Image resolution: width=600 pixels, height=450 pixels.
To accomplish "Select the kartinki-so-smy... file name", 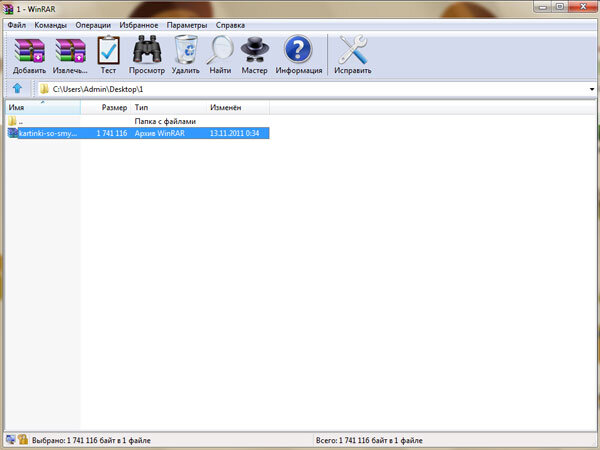I will click(x=48, y=133).
